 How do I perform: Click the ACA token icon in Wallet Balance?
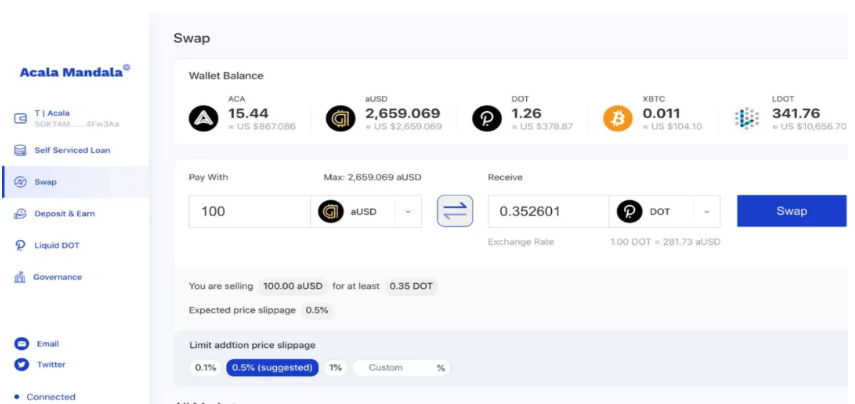pos(203,118)
